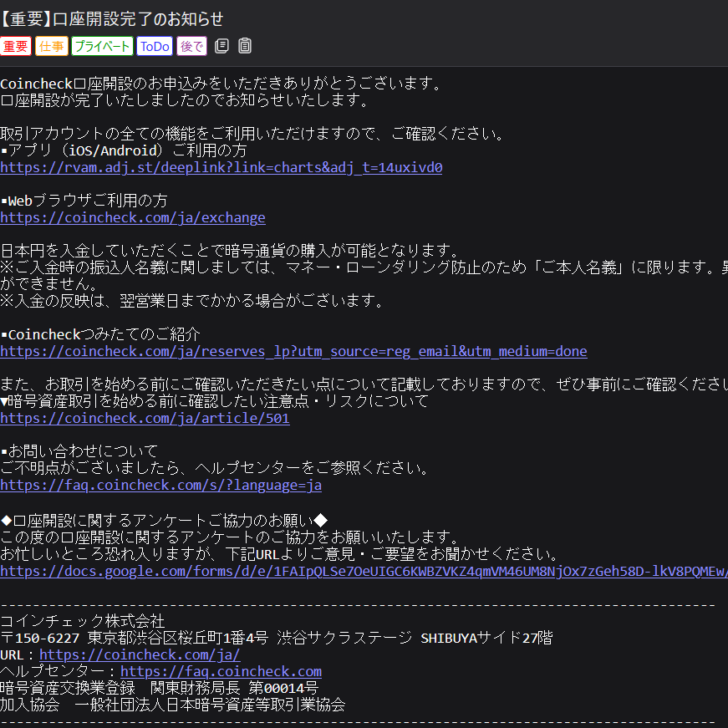Click the お問い合わせについて heading text
Image resolution: width=728 pixels, height=728 pixels.
(82, 451)
